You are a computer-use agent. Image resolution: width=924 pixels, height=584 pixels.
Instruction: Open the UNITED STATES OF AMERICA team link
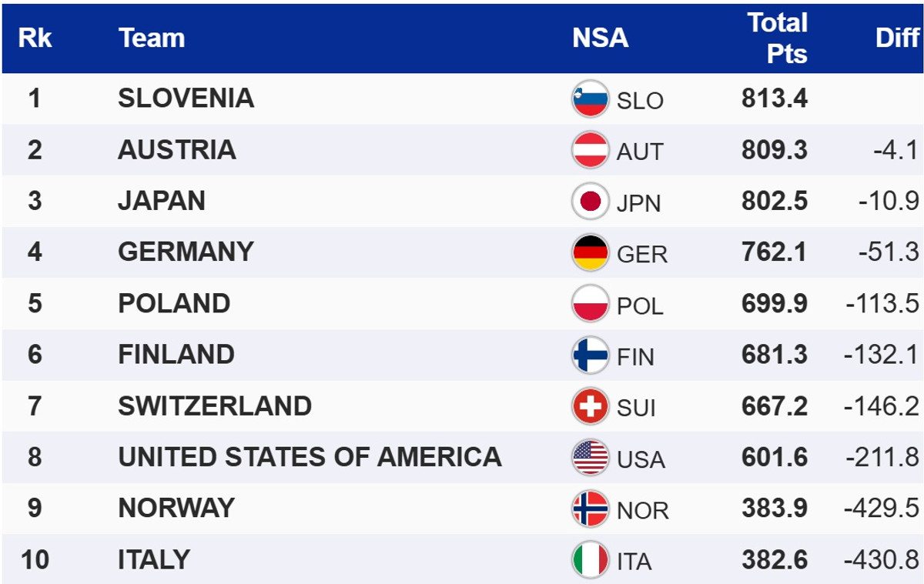310,457
